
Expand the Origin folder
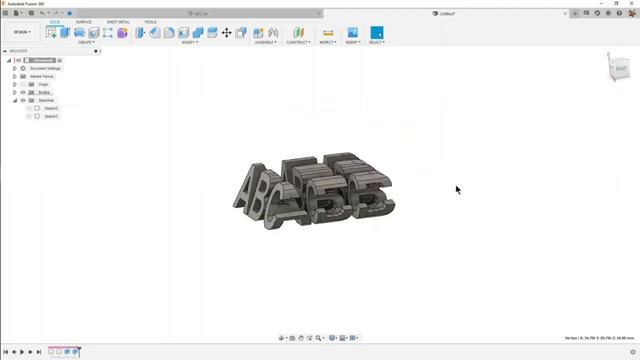(x=15, y=84)
